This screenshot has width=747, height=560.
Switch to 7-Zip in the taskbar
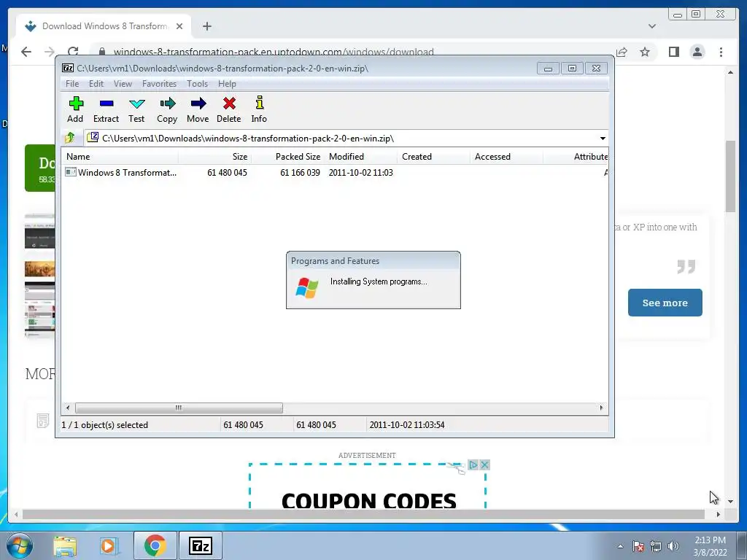201,545
